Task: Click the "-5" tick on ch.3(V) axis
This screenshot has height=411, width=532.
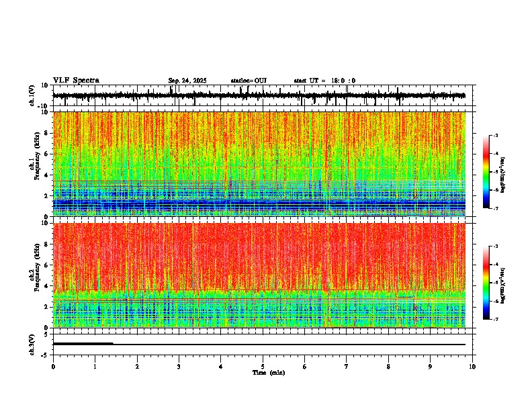Action: [x=45, y=355]
